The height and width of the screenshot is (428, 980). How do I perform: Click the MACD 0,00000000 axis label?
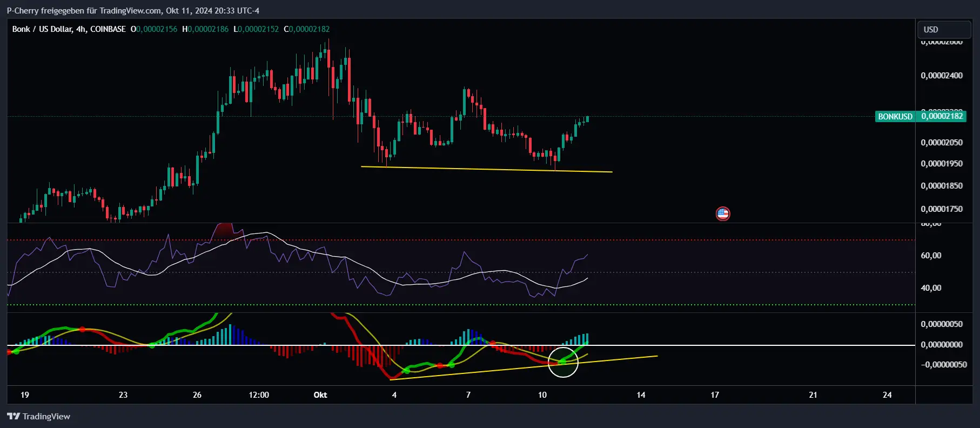point(942,345)
